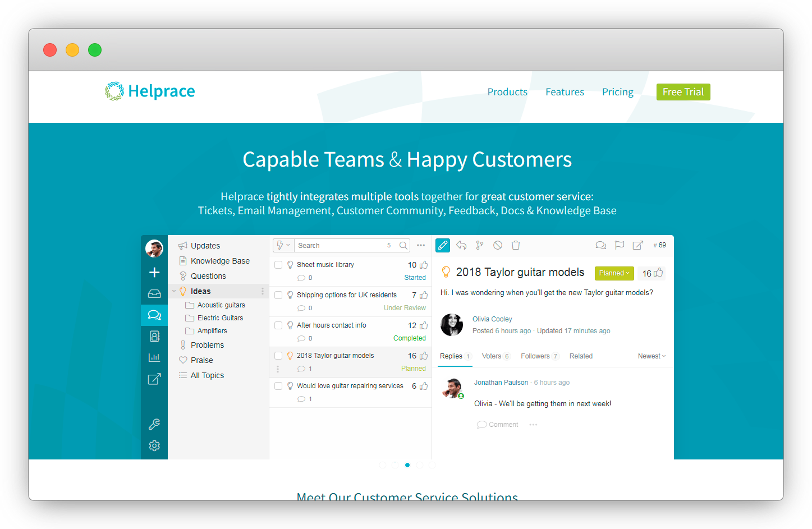Open the list more options ellipsis
Viewport: 812px width, 529px height.
[x=421, y=245]
